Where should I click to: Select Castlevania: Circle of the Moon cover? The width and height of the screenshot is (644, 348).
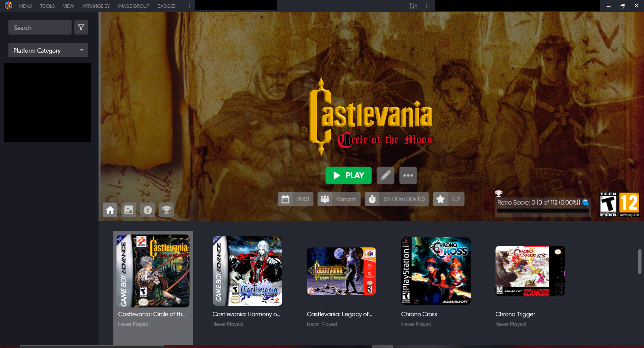point(153,271)
